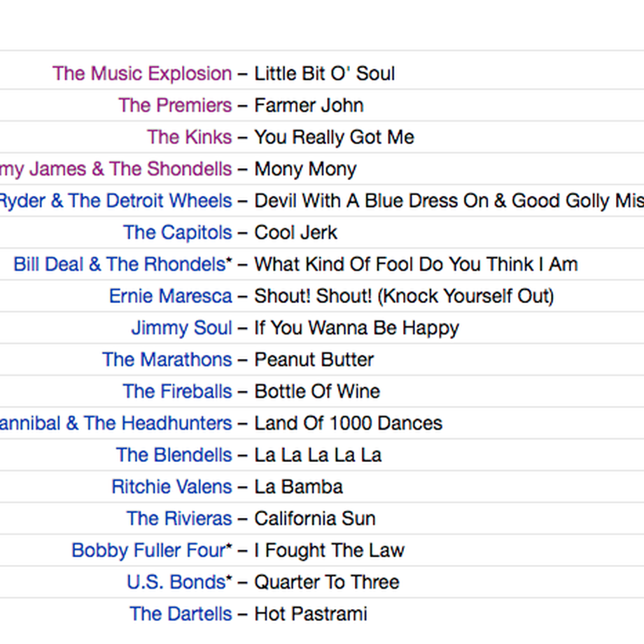This screenshot has height=644, width=644.
Task: Go to The Blendells artist page
Action: click(174, 455)
